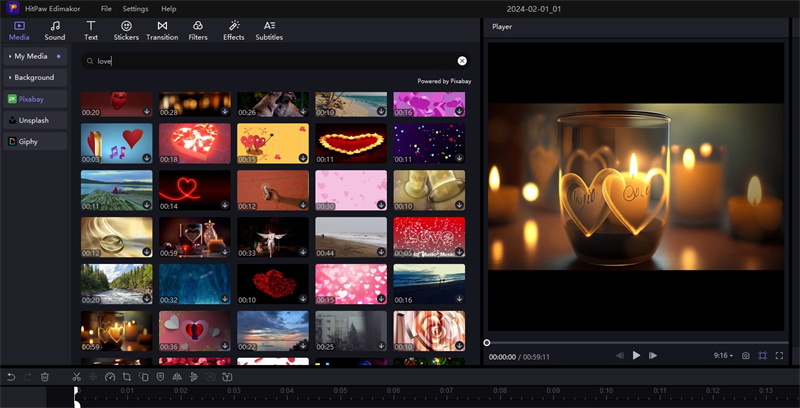800x408 pixels.
Task: Select the Giphy source
Action: tap(35, 141)
